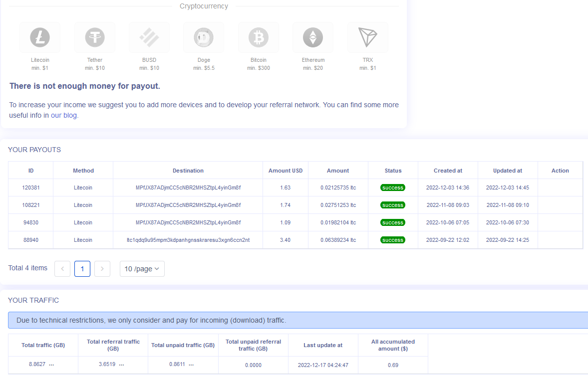Click the YOUR TRAFFIC heading
This screenshot has width=588, height=378.
tap(33, 300)
